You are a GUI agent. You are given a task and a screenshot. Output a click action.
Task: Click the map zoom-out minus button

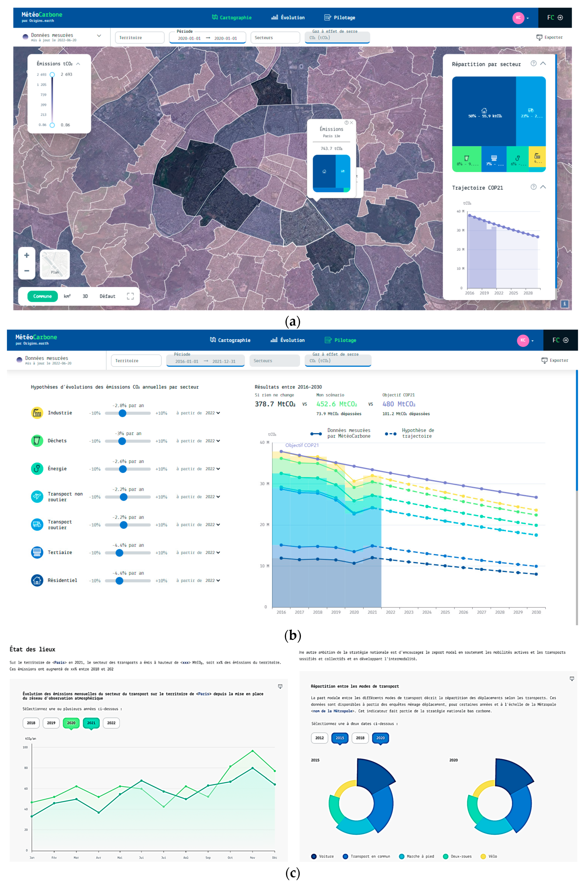[x=27, y=270]
